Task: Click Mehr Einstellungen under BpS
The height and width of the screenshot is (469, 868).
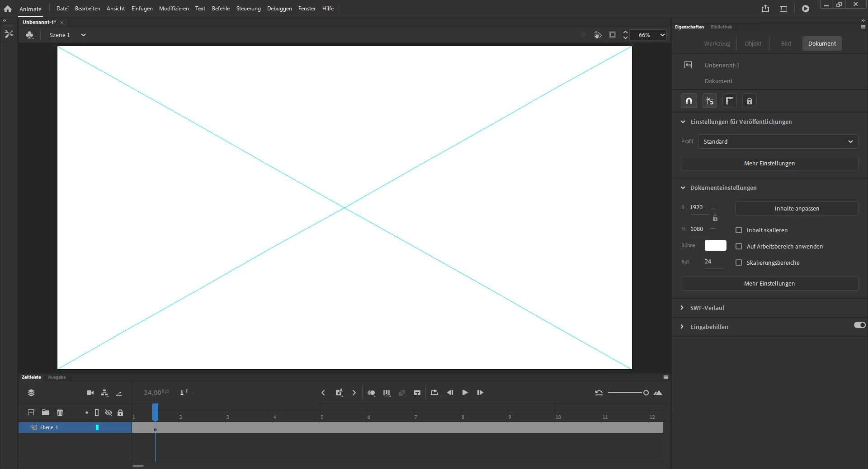Action: coord(769,283)
